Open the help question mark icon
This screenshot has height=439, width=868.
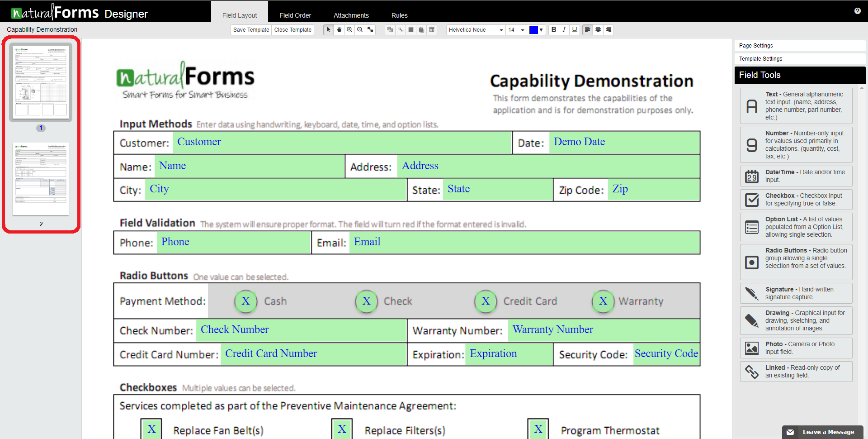pos(858,11)
